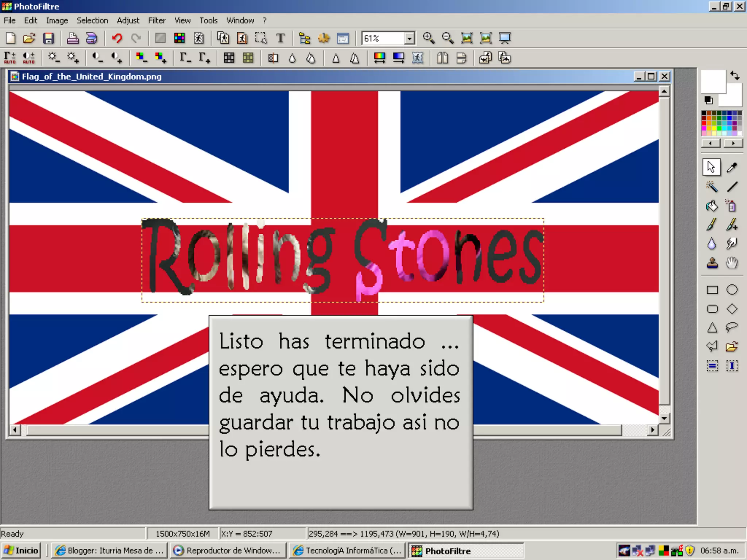Select the Magic Wand tool
Viewport: 747px width, 560px height.
(711, 187)
